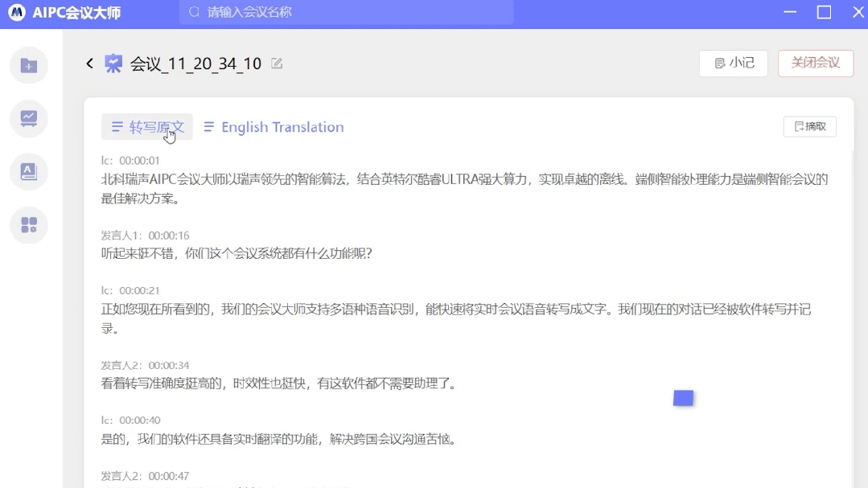Click the meeting title 会议_11_20_34_10

point(195,64)
